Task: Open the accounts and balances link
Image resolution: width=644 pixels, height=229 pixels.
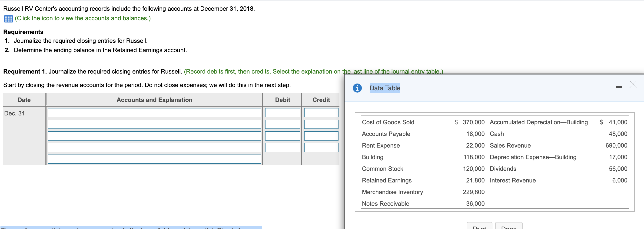Action: coord(83,18)
